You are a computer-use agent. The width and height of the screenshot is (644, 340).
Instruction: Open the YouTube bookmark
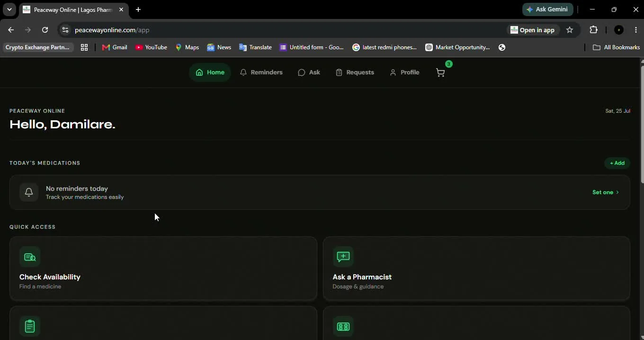(x=152, y=47)
